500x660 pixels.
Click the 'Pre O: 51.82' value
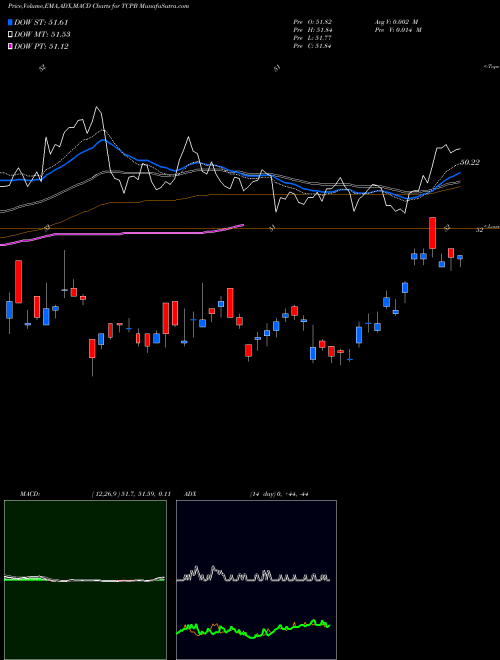pyautogui.click(x=313, y=22)
